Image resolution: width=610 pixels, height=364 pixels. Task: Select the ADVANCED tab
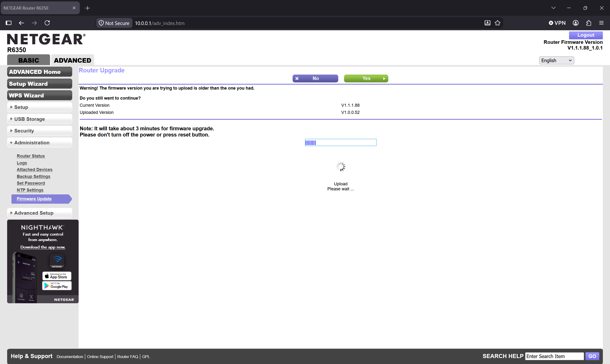[x=73, y=60]
